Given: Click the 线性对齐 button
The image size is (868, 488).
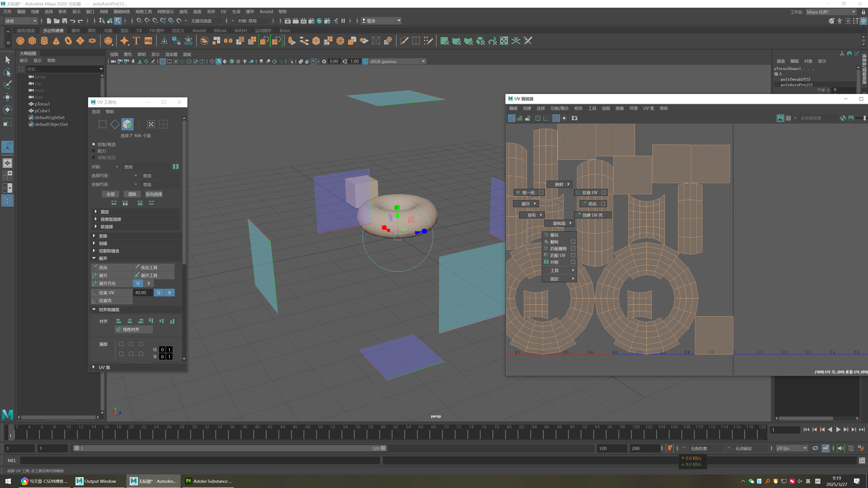Looking at the screenshot, I should pos(131,329).
